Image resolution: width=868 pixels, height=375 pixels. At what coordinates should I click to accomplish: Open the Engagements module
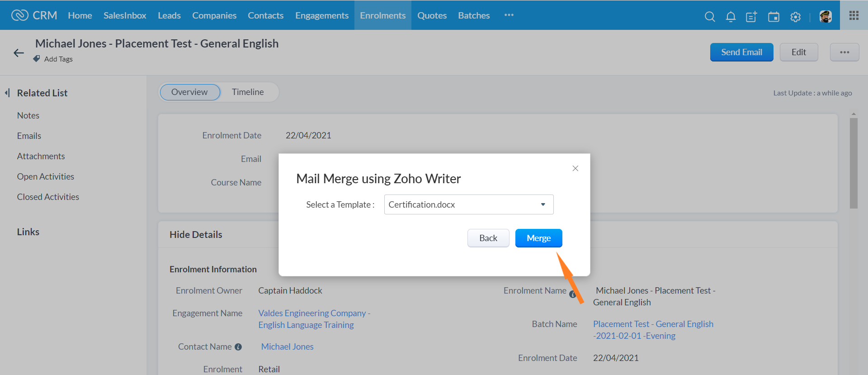[x=322, y=15]
